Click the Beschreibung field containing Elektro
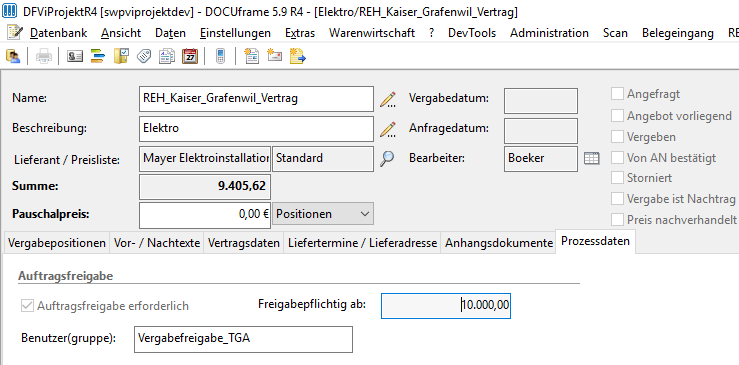This screenshot has width=739, height=365. [256, 129]
